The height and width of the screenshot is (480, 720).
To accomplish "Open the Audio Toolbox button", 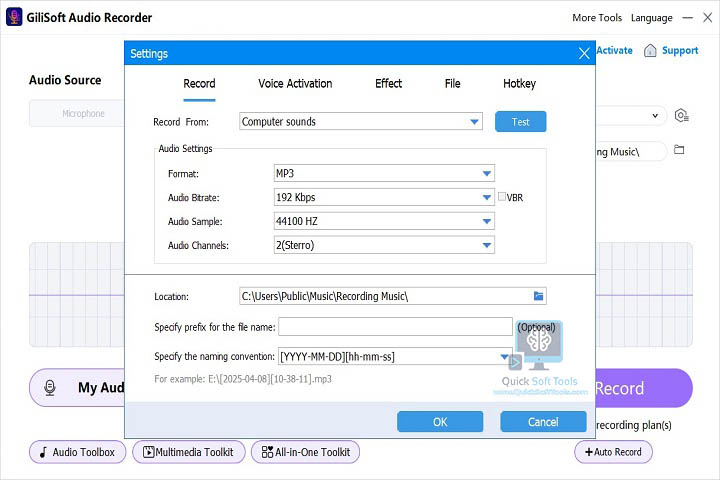I will pos(78,452).
